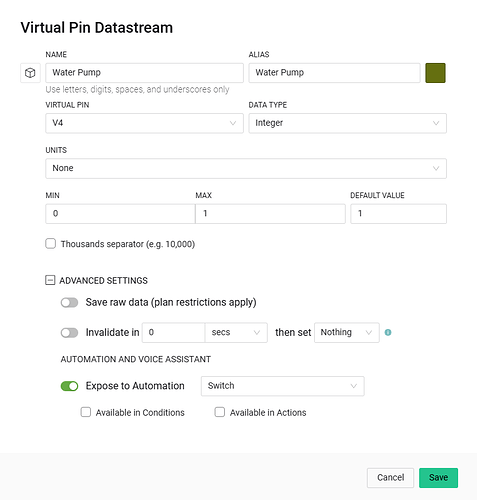Open the then set Nothing dropdown

click(347, 332)
